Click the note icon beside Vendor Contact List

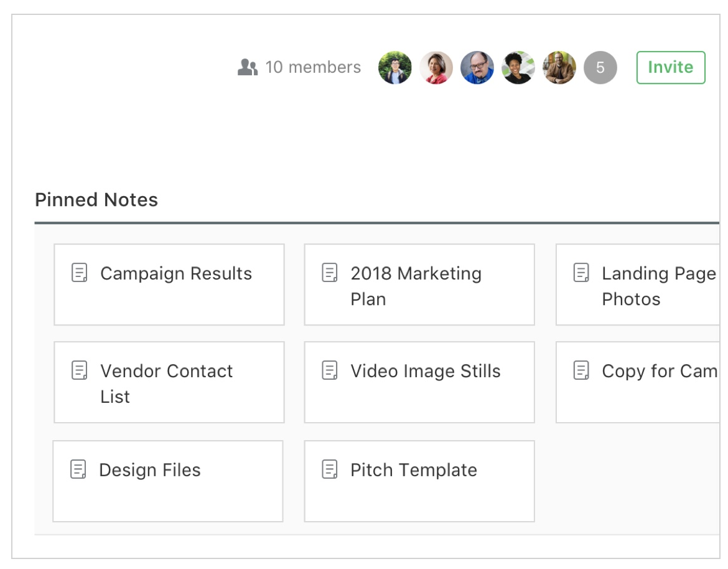80,370
